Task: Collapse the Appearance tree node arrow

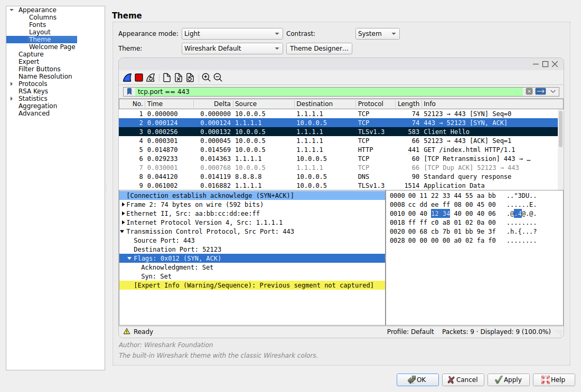Action: click(12, 10)
